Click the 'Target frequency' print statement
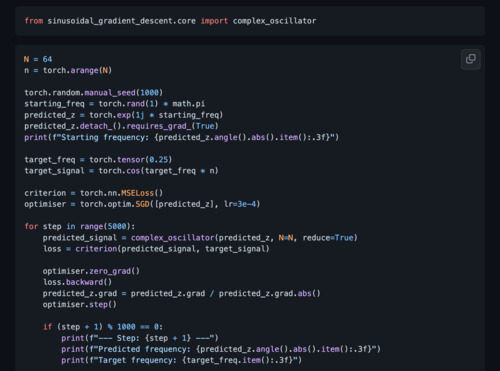Image resolution: width=500 pixels, height=371 pixels. [x=181, y=360]
